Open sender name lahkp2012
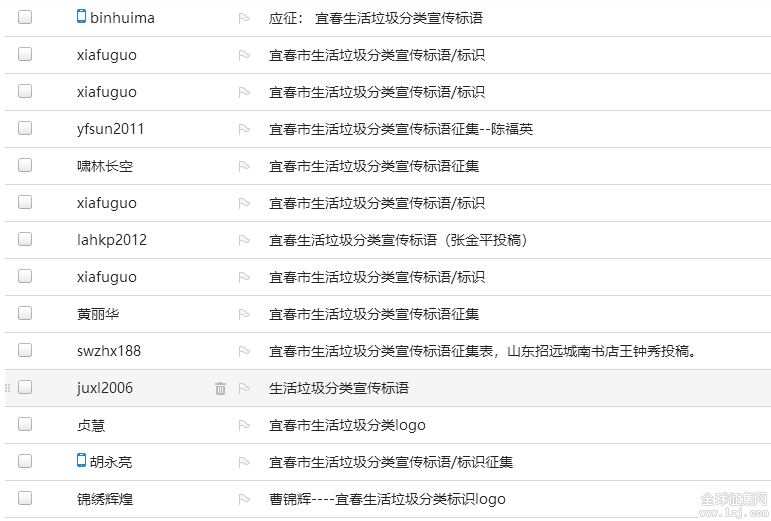The image size is (771, 521). click(x=112, y=240)
